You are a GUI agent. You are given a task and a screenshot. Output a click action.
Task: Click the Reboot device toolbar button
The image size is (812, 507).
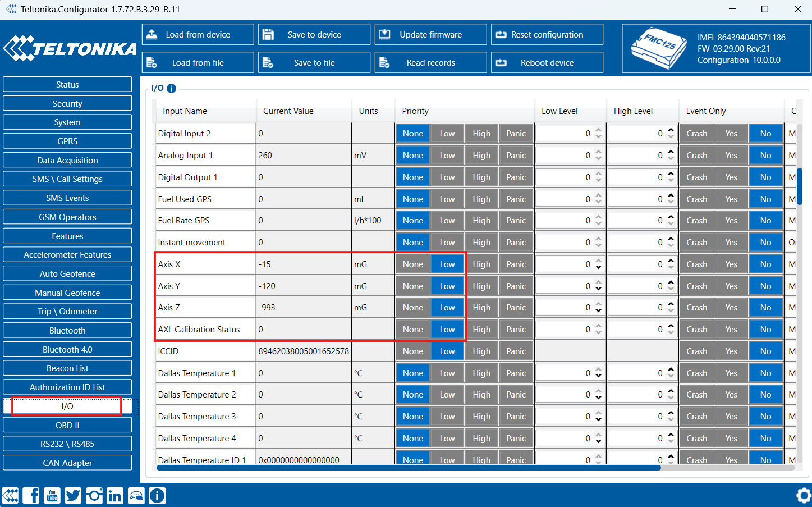pyautogui.click(x=547, y=62)
